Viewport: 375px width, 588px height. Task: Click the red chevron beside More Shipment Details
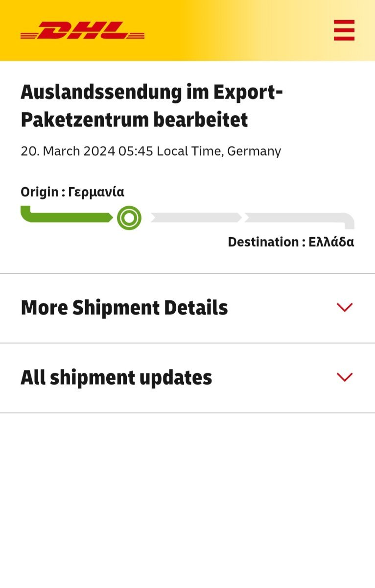click(x=345, y=308)
